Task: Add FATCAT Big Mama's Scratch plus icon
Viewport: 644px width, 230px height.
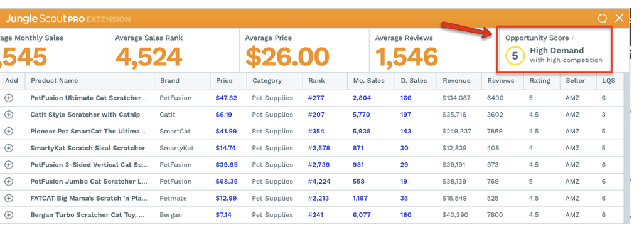Action: coord(9,198)
